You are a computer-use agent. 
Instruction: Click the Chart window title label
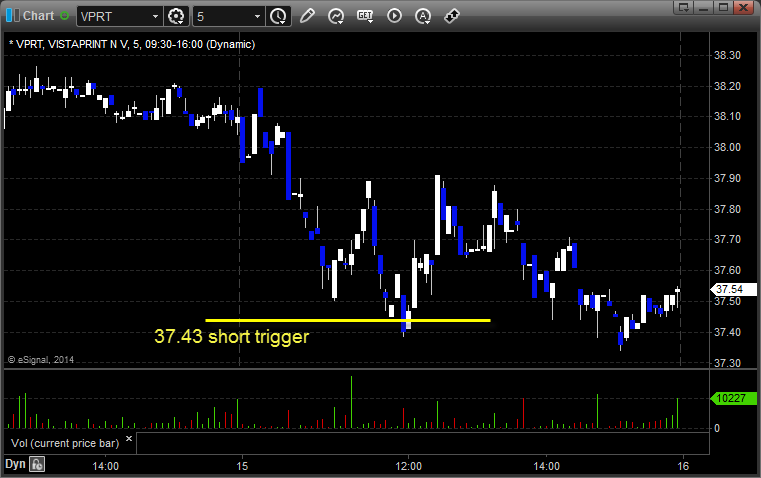coord(38,16)
